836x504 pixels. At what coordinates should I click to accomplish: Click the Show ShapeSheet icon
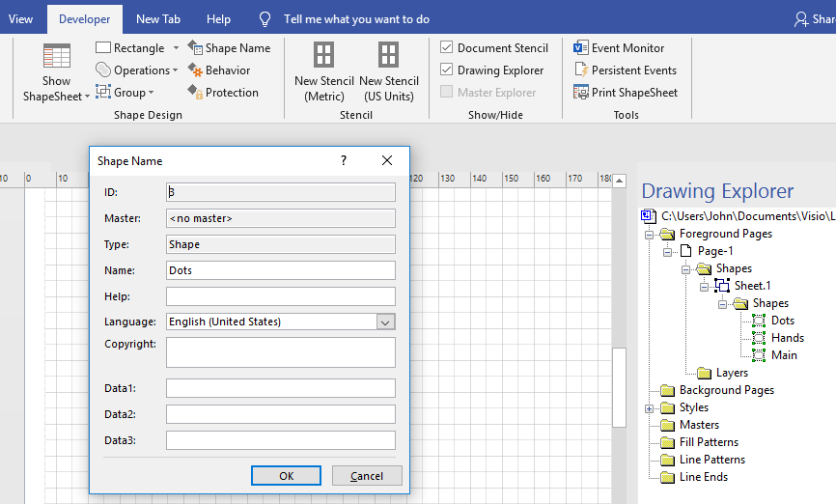pos(56,57)
